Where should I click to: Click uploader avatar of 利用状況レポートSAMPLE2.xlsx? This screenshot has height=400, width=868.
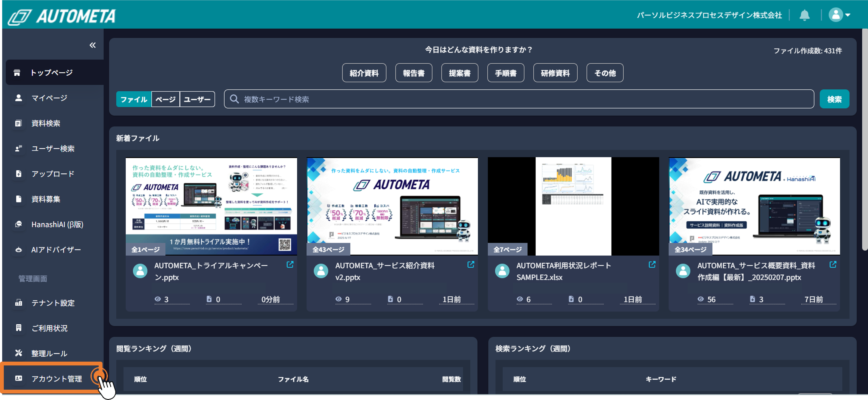pos(502,271)
